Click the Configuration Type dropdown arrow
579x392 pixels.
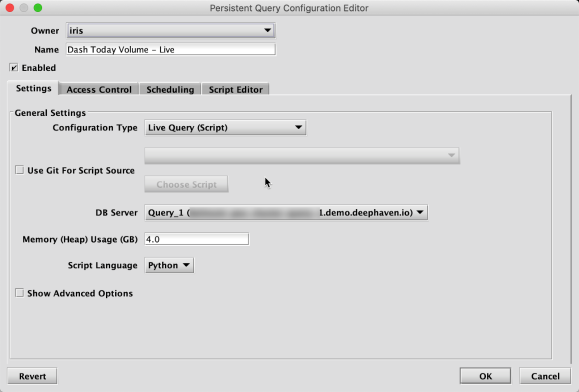coord(298,127)
